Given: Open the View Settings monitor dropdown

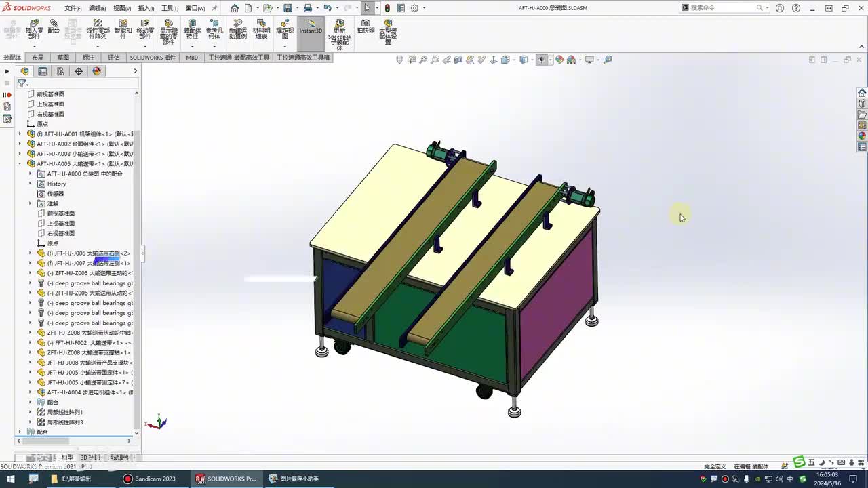Looking at the screenshot, I should [x=589, y=60].
